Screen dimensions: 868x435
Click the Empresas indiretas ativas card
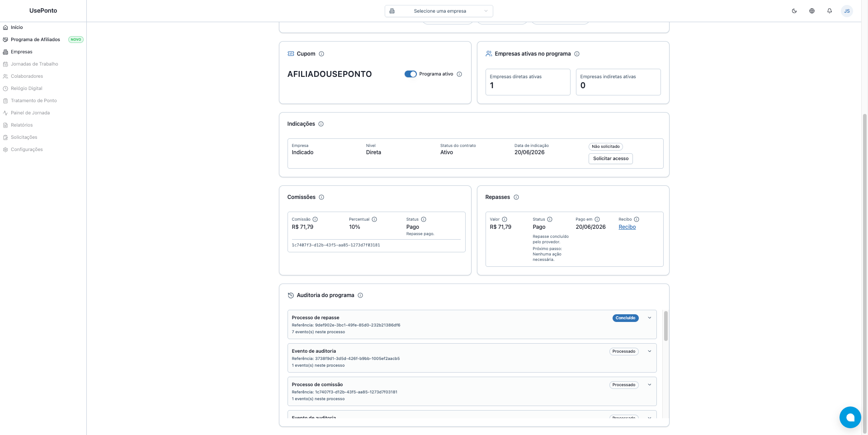[618, 82]
